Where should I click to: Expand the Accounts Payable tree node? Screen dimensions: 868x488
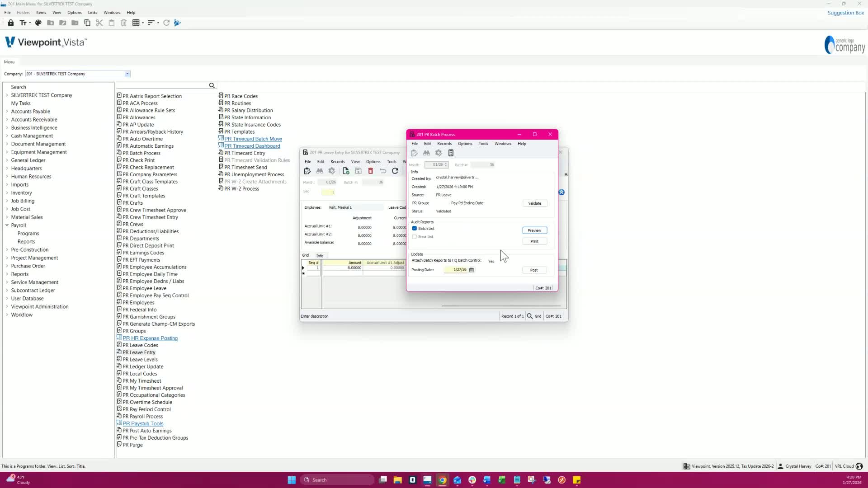click(x=7, y=112)
